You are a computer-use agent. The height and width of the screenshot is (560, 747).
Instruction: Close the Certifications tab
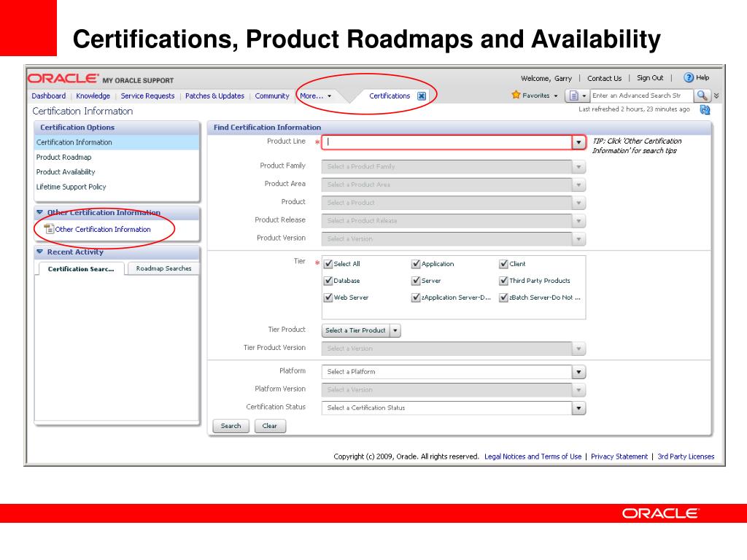(x=422, y=96)
